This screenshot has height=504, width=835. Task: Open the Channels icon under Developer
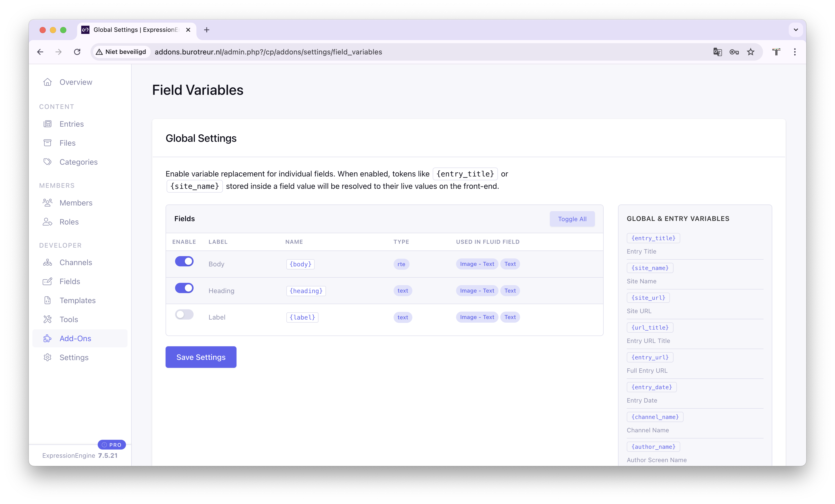[48, 262]
